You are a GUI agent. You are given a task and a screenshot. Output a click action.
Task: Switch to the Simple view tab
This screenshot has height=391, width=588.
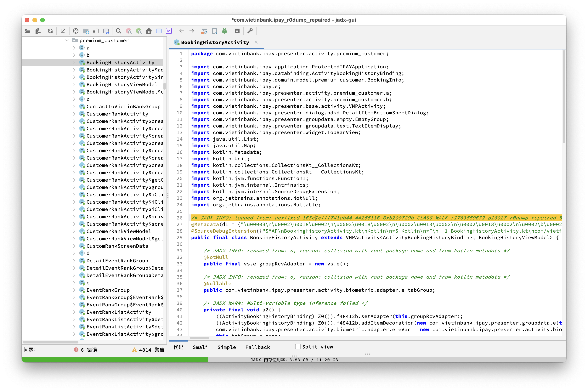tap(226, 347)
